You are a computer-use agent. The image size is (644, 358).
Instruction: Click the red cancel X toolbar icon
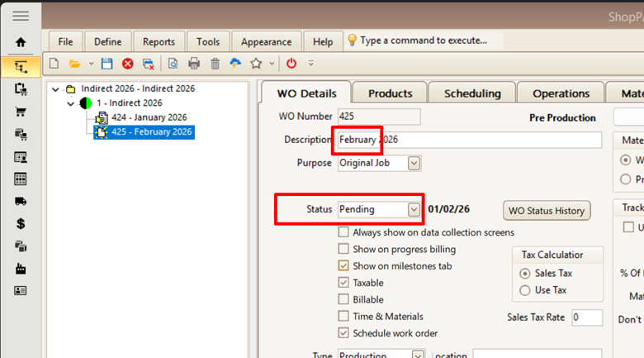128,64
